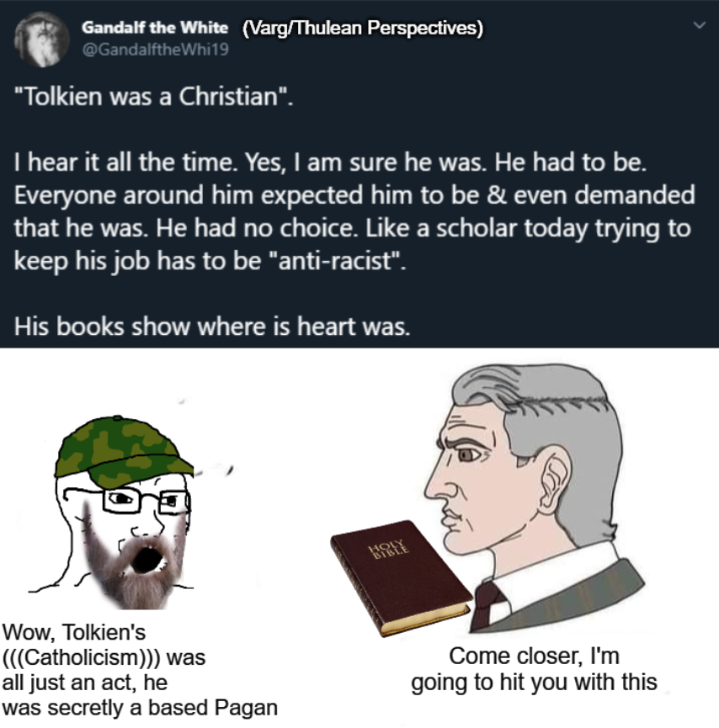719x728 pixels.
Task: Select the (Varg/Thulean Perspectives) annotation text
Action: tap(362, 28)
